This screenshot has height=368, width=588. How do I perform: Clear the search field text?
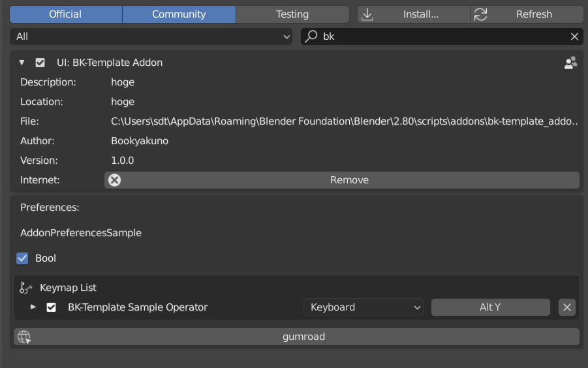(574, 37)
